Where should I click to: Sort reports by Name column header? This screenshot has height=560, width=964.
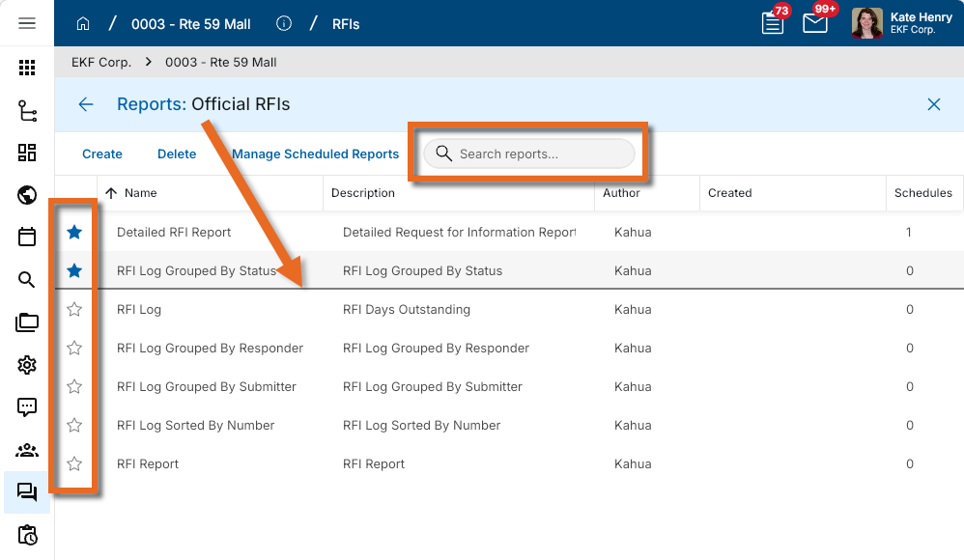tap(140, 193)
